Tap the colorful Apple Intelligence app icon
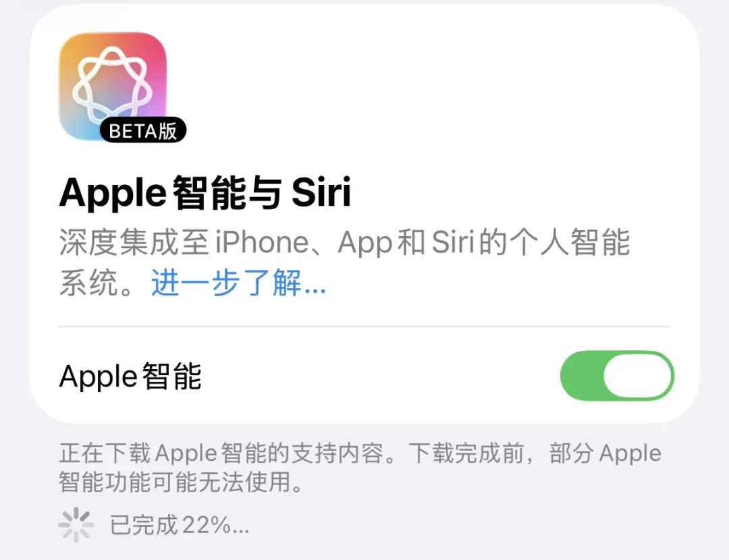 113,86
